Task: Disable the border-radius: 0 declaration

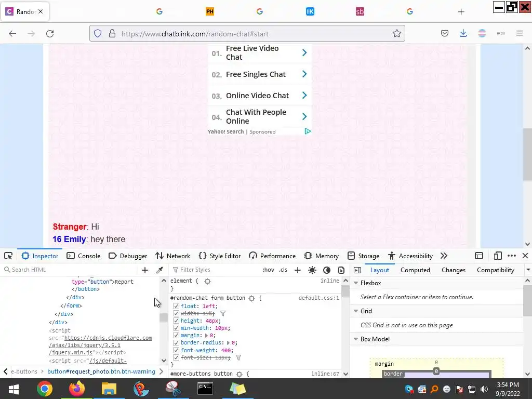Action: coord(176,343)
